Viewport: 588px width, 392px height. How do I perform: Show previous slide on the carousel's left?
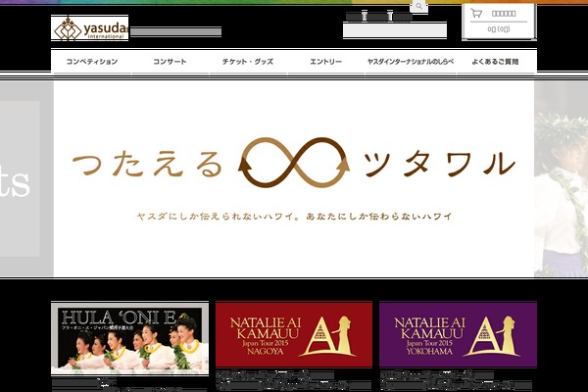pos(26,179)
